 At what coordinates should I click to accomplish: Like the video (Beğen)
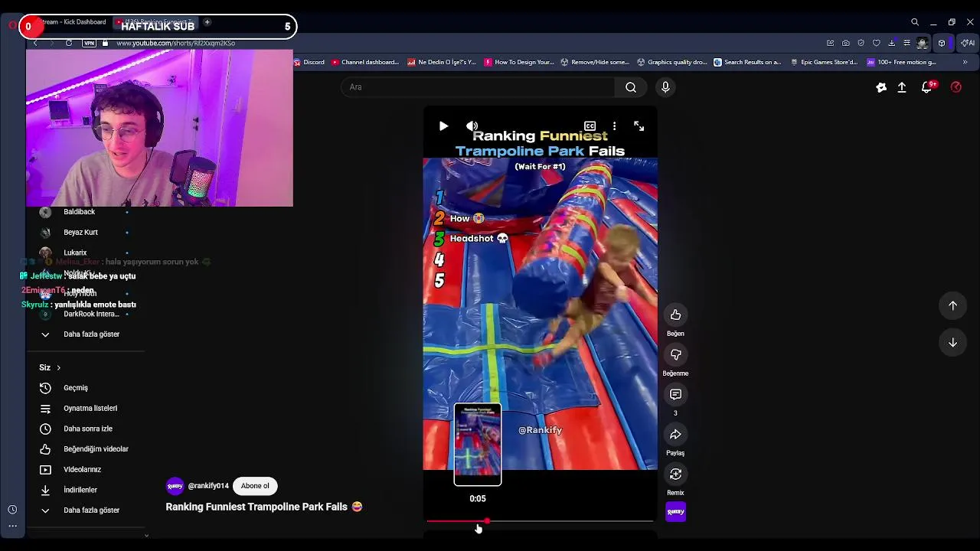pyautogui.click(x=675, y=315)
